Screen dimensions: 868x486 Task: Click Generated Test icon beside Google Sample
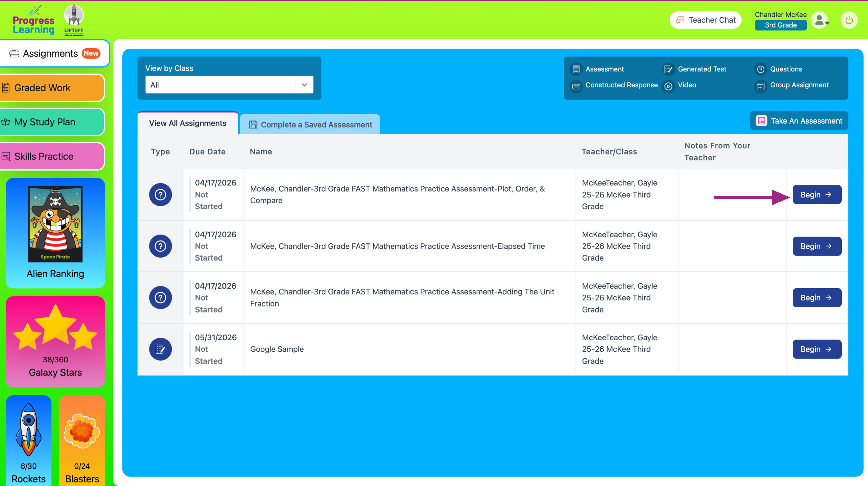[161, 349]
